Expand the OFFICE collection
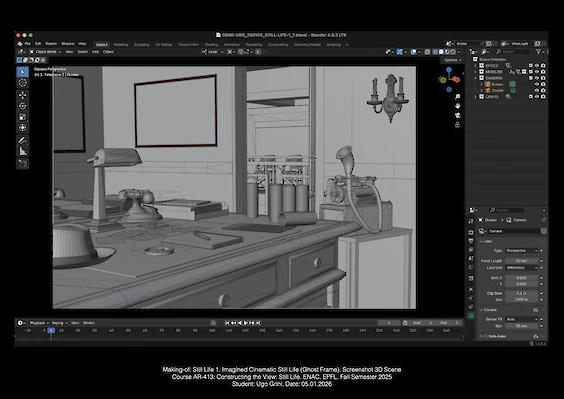 476,65
